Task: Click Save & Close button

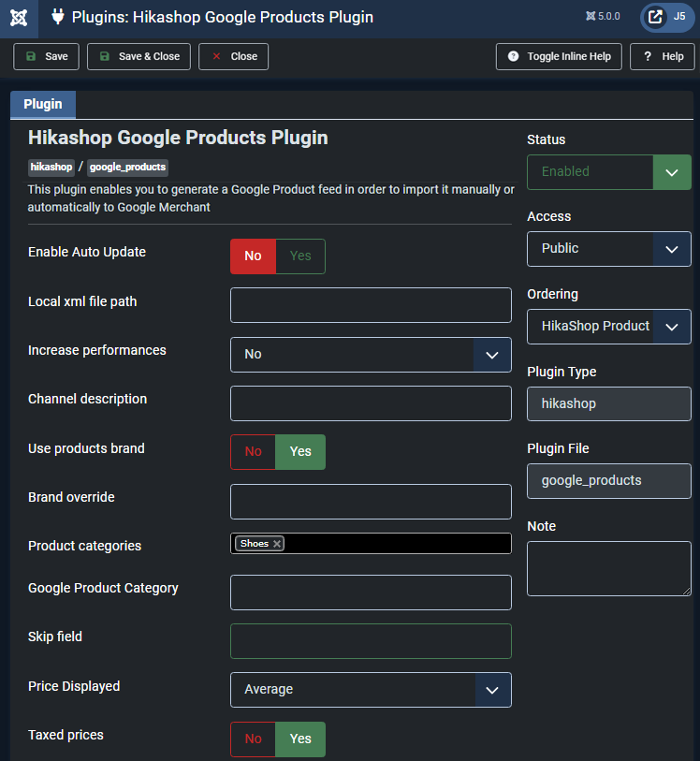Action: (x=139, y=56)
